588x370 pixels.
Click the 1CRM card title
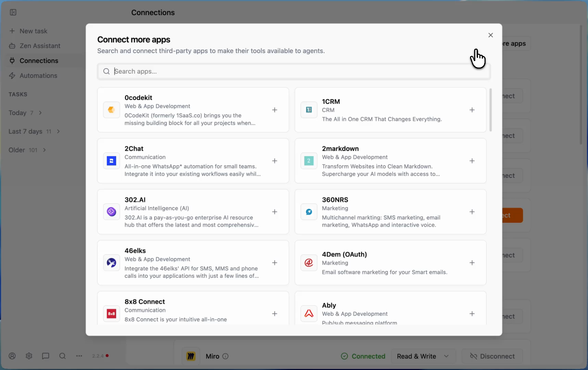click(x=331, y=101)
